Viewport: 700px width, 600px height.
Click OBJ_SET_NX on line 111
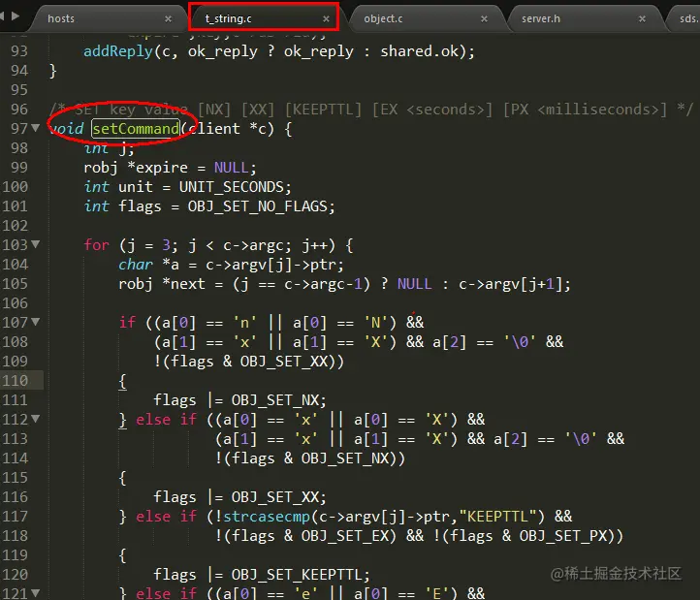click(275, 400)
